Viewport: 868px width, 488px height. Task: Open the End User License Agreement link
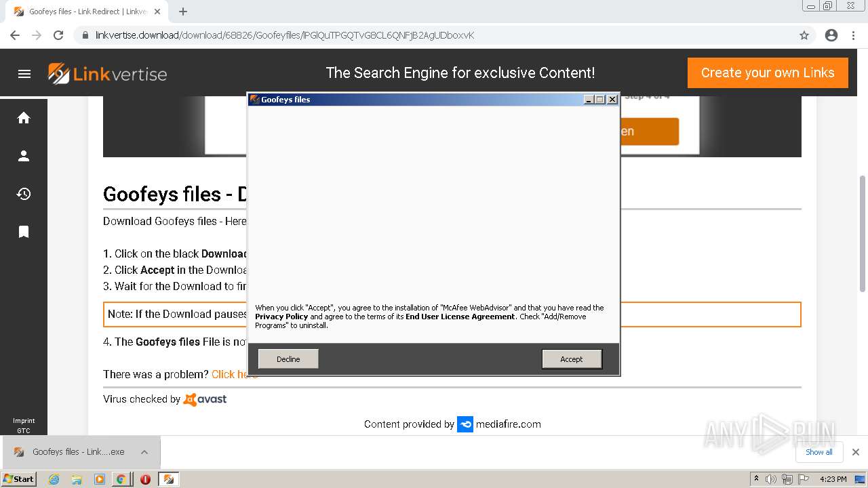coord(460,317)
